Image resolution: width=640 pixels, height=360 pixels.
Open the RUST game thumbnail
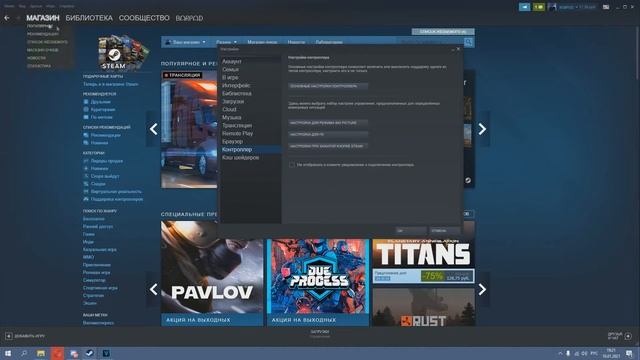[423, 307]
